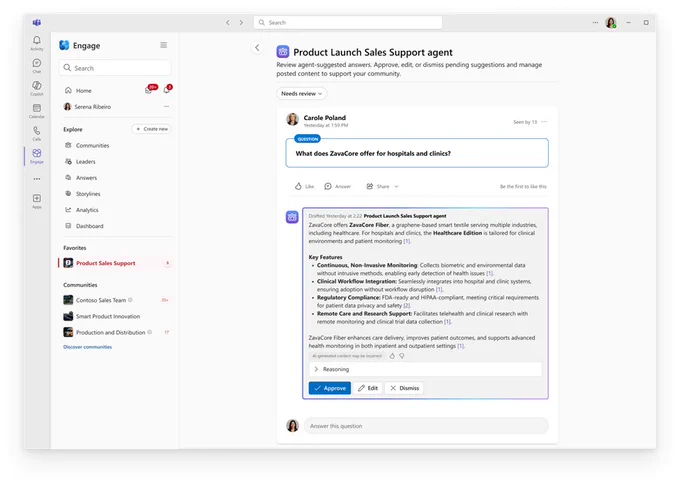The width and height of the screenshot is (680, 483).
Task: Open the Activity bell in Teams rail
Action: (x=37, y=42)
